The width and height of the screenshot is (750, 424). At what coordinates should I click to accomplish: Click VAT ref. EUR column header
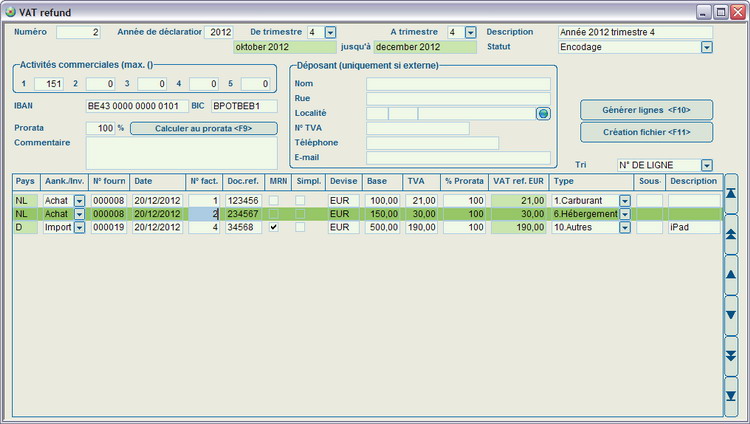point(518,181)
